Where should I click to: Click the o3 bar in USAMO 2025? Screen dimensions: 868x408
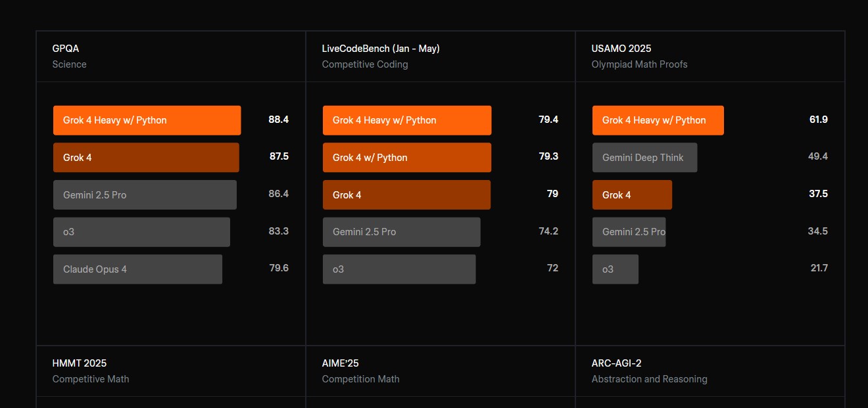pyautogui.click(x=615, y=269)
